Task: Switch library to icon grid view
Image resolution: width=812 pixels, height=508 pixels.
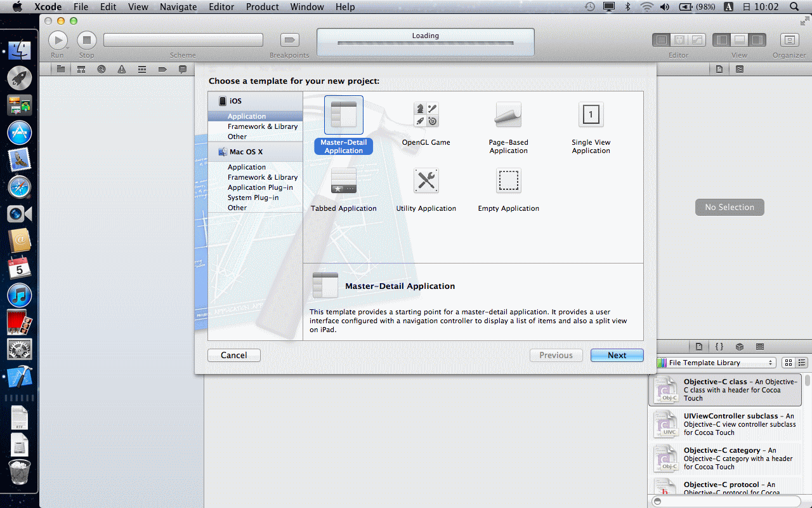Action: 789,363
